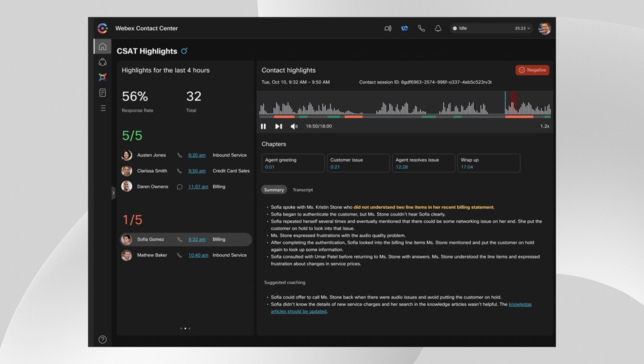Open the help question mark icon
The height and width of the screenshot is (364, 644).
(x=103, y=339)
